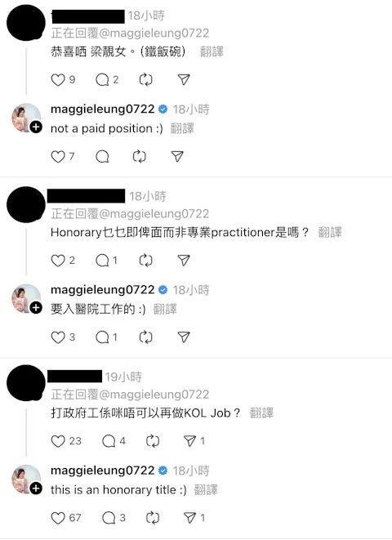Translate the 打政府工 KOL Job comment
The width and height of the screenshot is (392, 540).
tap(261, 413)
